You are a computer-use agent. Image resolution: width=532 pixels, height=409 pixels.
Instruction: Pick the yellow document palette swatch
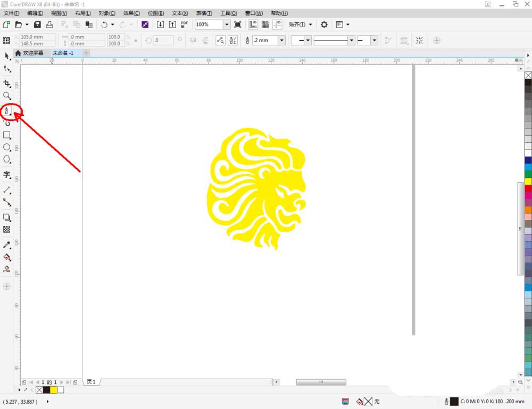point(53,390)
